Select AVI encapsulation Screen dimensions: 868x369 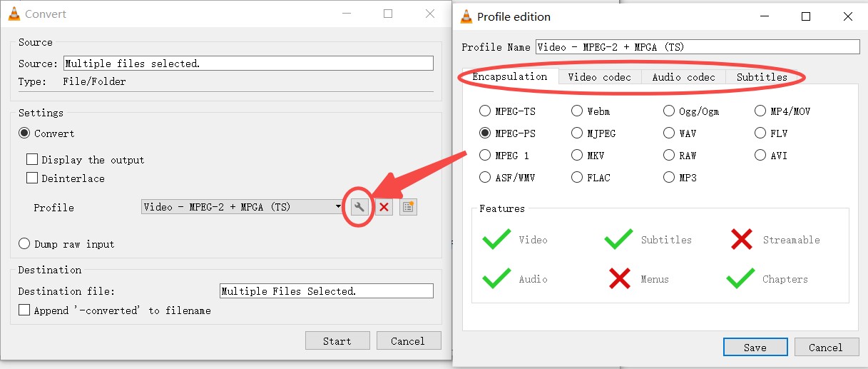pos(760,156)
